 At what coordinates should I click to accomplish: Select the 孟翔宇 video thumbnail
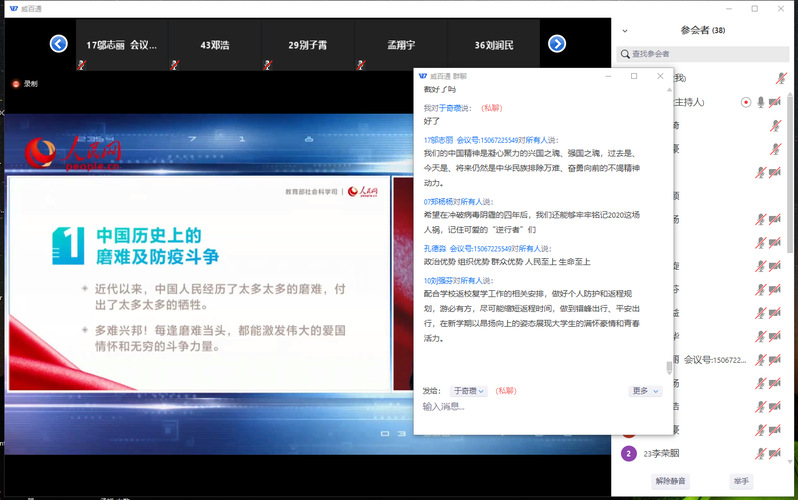399,45
